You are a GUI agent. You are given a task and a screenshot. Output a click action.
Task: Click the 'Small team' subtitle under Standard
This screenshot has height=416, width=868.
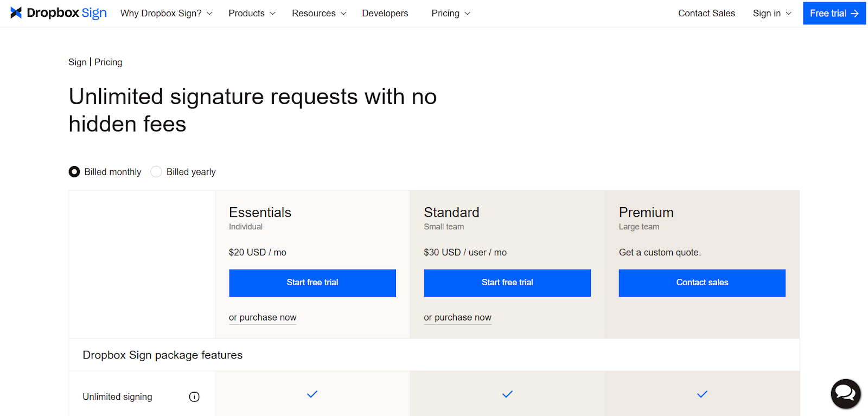(x=444, y=227)
